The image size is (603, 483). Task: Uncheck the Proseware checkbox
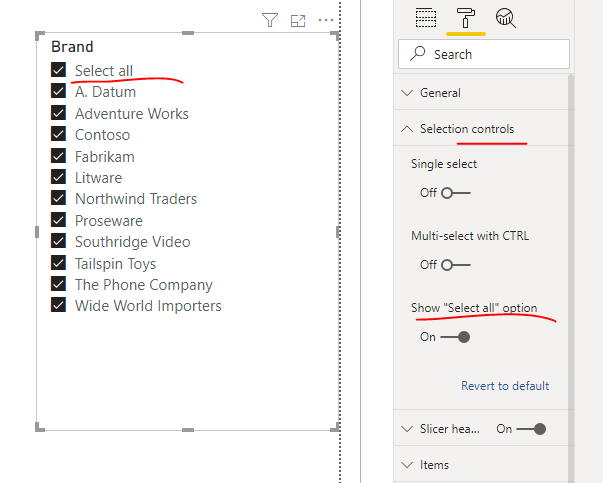[x=58, y=220]
